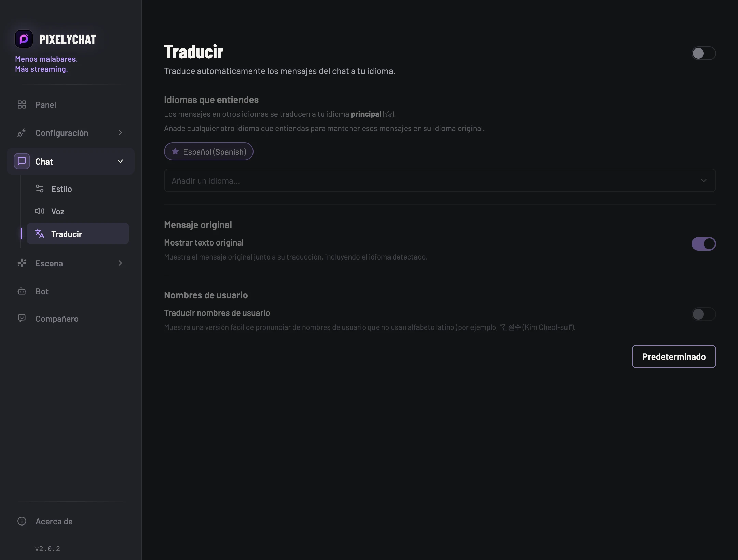
Task: Disable the Mostrar texto original switch
Action: pyautogui.click(x=703, y=244)
